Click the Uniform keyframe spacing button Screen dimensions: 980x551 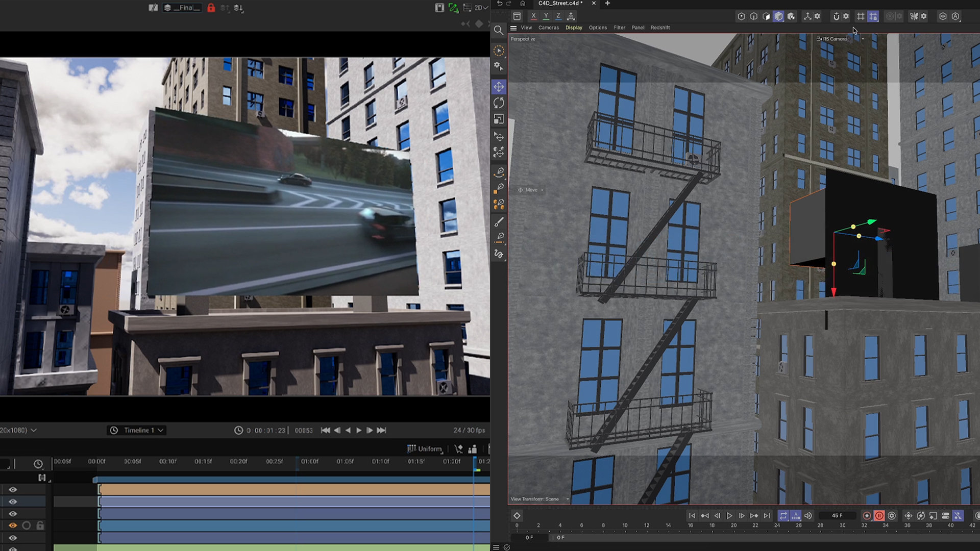pyautogui.click(x=425, y=449)
